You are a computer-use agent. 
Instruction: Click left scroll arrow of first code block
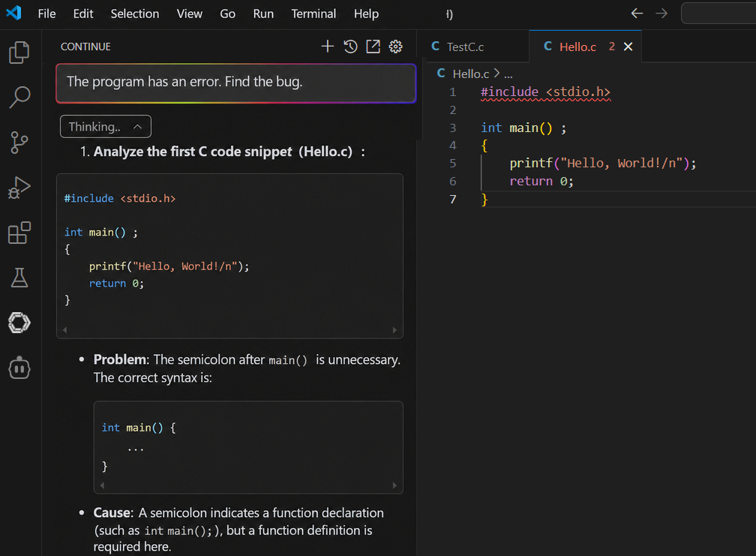click(x=64, y=330)
